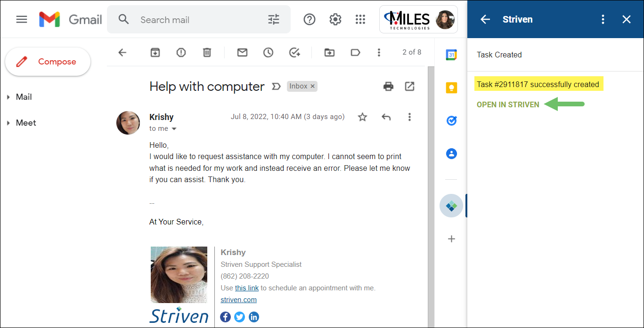Toggle the importance marker beside subject
This screenshot has height=328, width=644.
click(276, 87)
